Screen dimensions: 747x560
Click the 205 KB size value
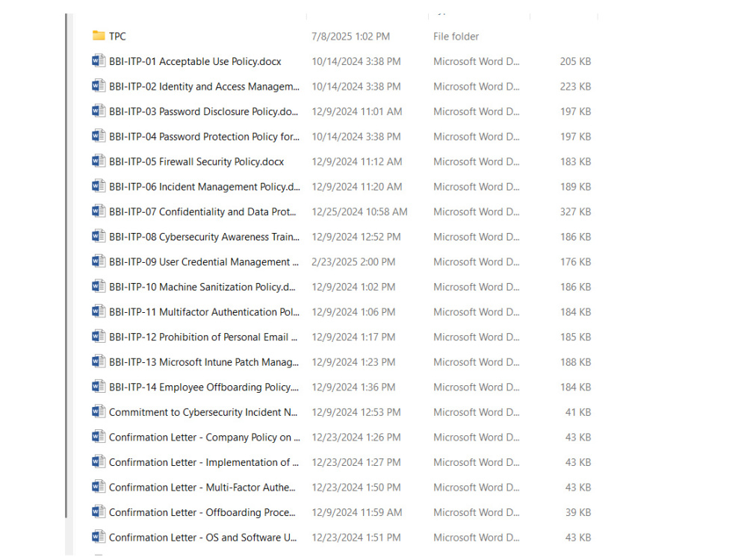tap(575, 61)
